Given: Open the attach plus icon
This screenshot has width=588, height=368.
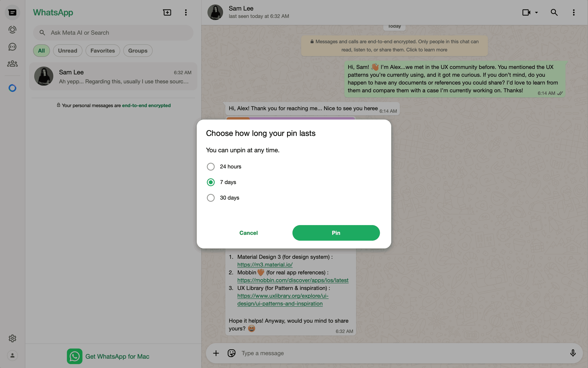Looking at the screenshot, I should pos(216,353).
